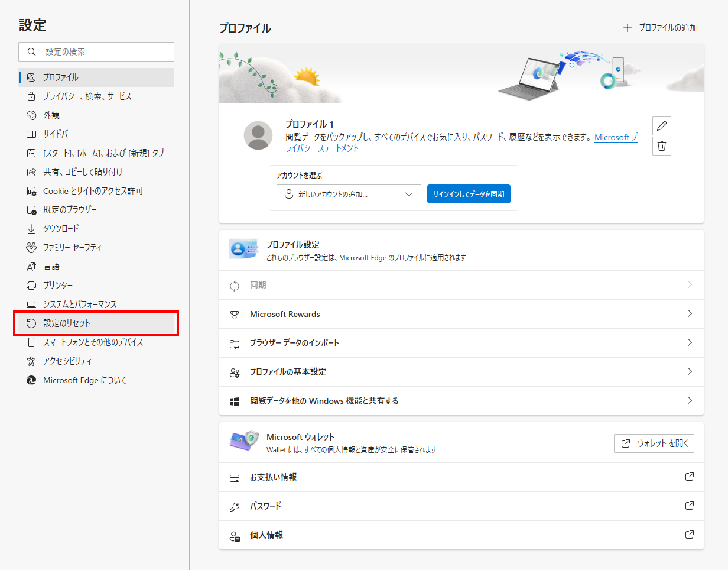The width and height of the screenshot is (728, 570).
Task: Click サインインしてデータを同期 button
Action: (x=469, y=194)
